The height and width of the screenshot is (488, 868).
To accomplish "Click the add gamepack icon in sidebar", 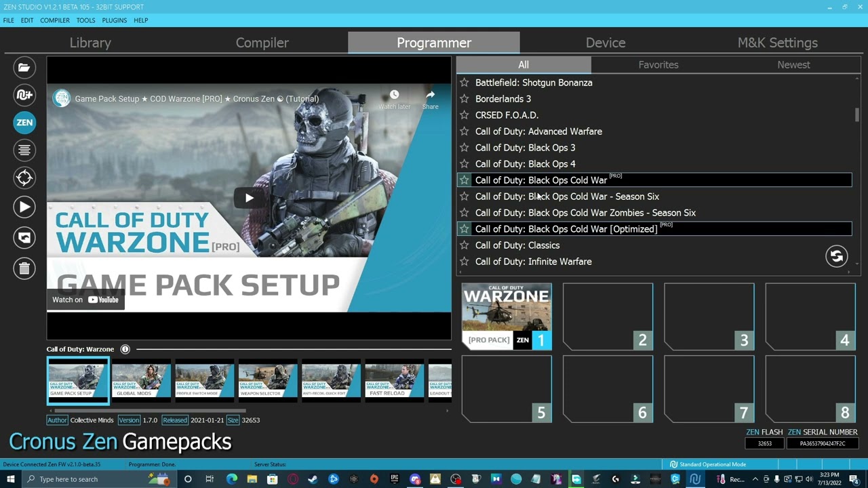I will point(24,95).
